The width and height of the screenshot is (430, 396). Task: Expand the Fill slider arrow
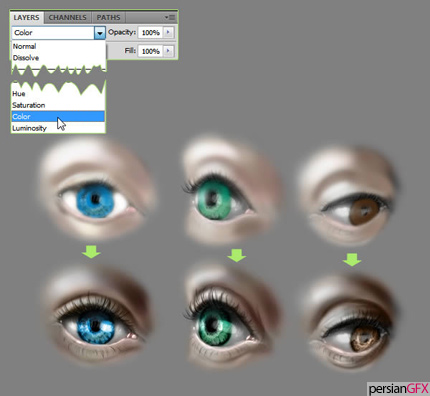click(168, 51)
